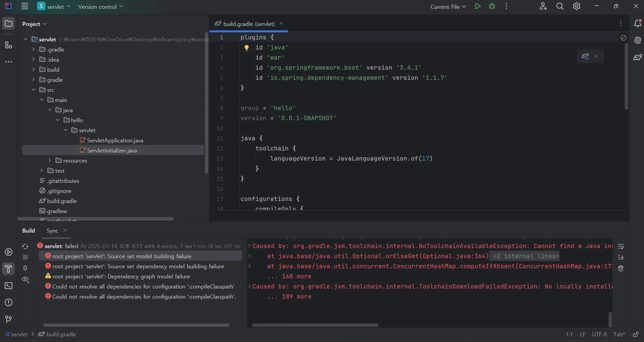644x342 pixels.
Task: Open the Code With Me icon
Action: point(543,6)
